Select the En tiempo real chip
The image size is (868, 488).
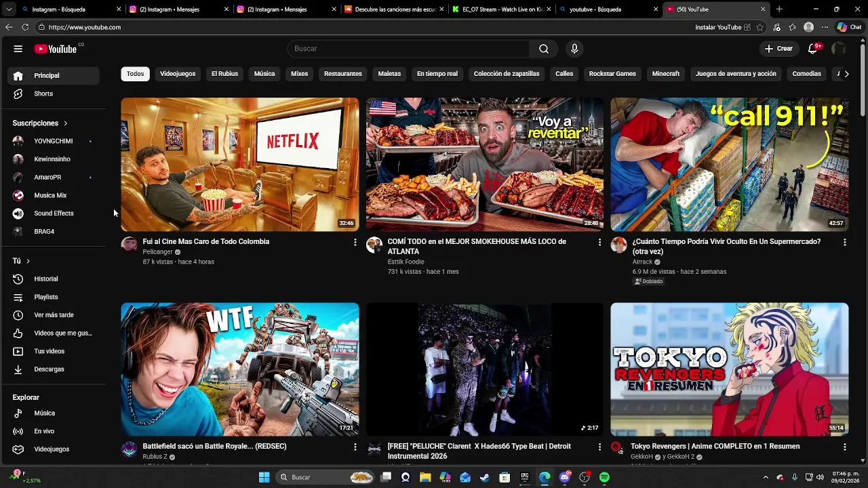click(437, 74)
